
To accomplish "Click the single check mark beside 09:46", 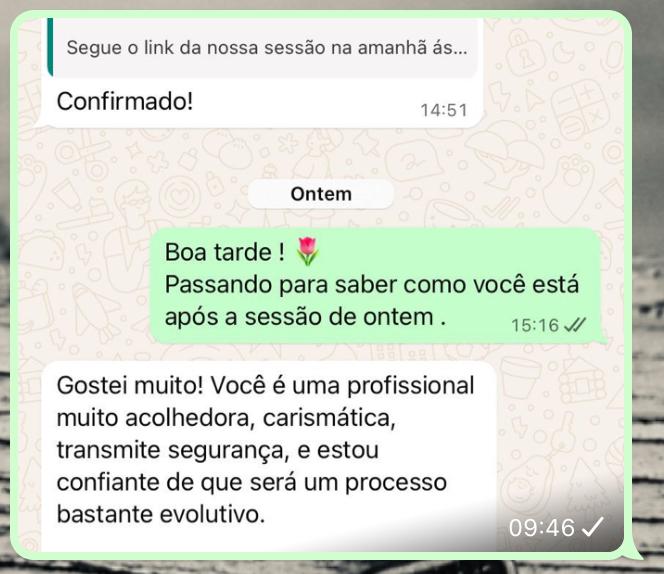I will click(592, 527).
